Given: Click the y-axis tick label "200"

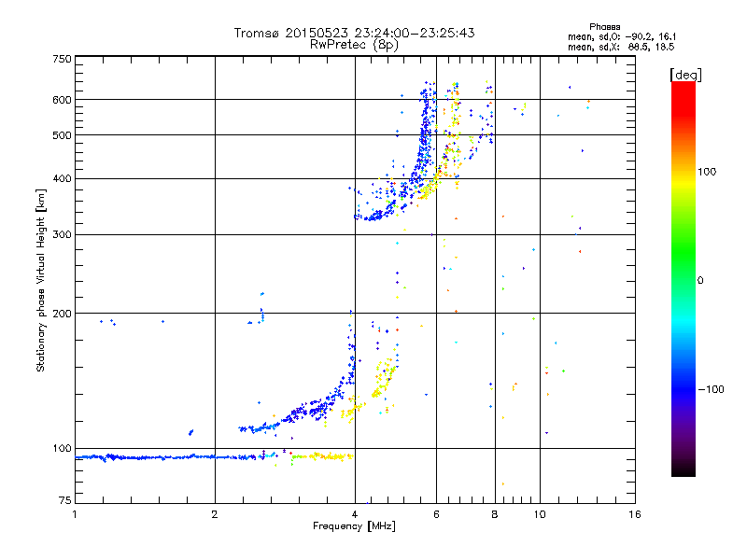Looking at the screenshot, I should 62,314.
